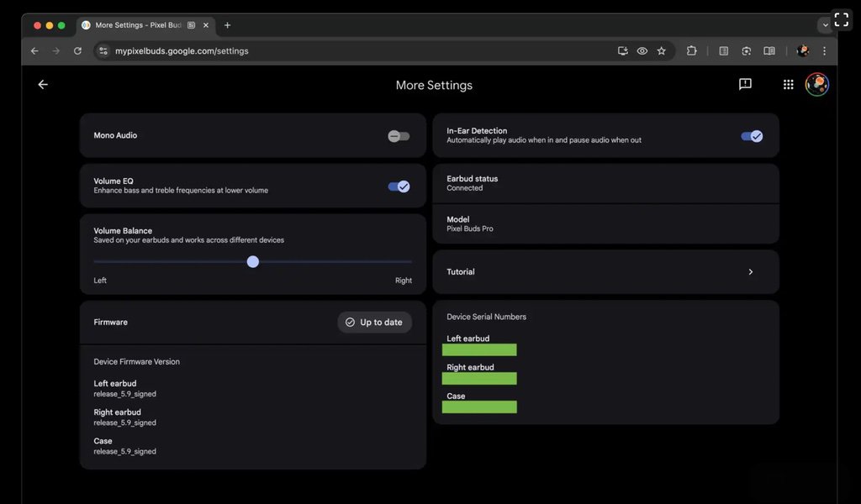The height and width of the screenshot is (504, 861).
Task: Open site information icon in address bar
Action: click(103, 51)
